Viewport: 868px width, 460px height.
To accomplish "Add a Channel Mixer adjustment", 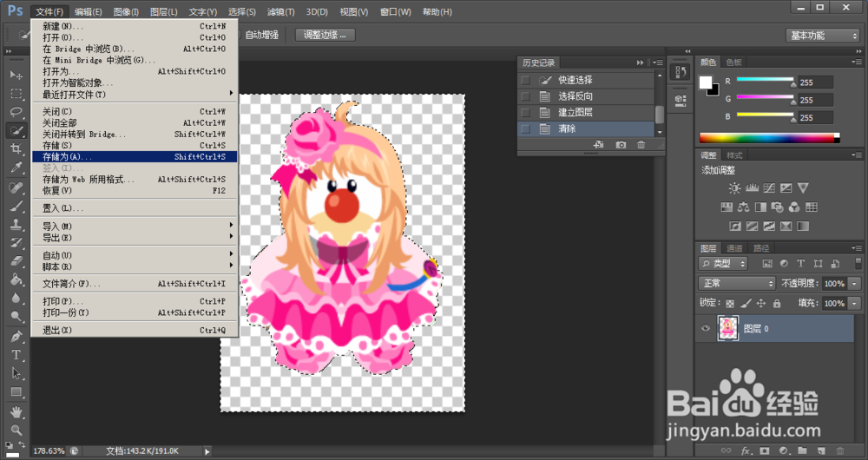I will coord(794,207).
